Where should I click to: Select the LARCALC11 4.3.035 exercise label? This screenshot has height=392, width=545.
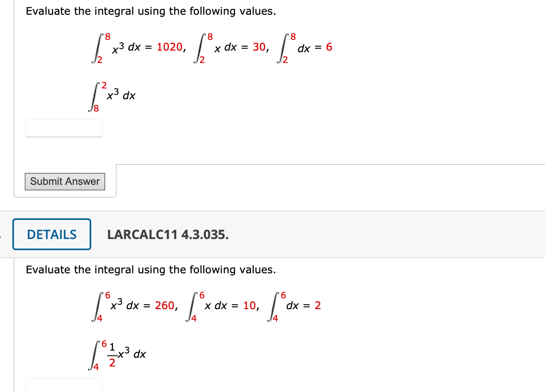point(168,235)
